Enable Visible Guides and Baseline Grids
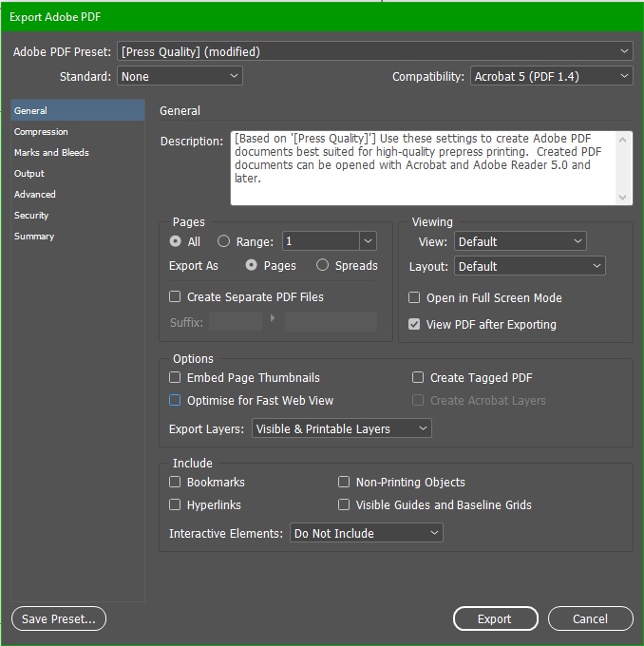Screen dimensions: 644x646 344,504
